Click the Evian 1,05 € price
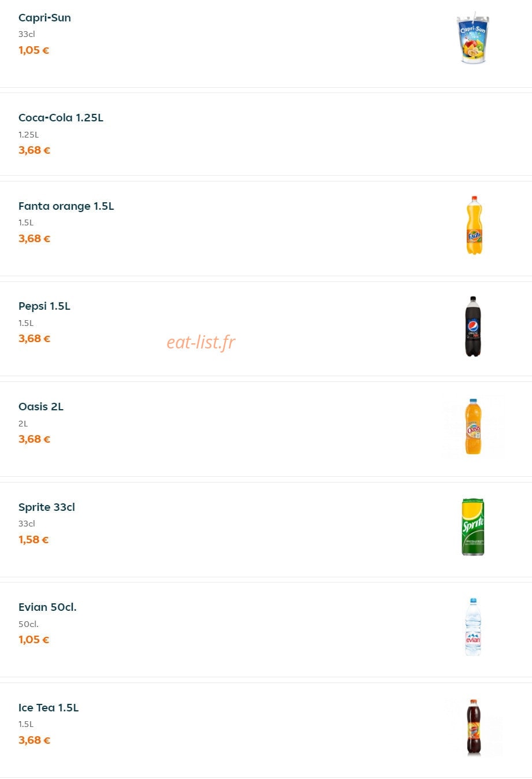Image resolution: width=532 pixels, height=779 pixels. pyautogui.click(x=34, y=640)
